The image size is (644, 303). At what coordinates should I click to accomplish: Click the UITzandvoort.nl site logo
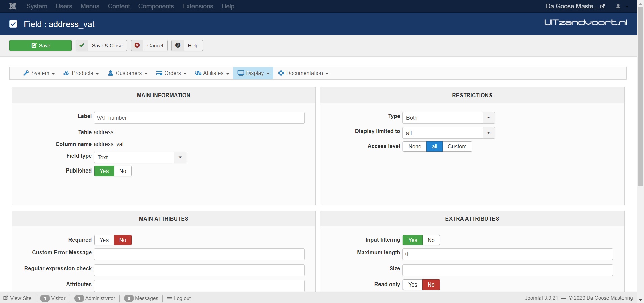pos(585,22)
